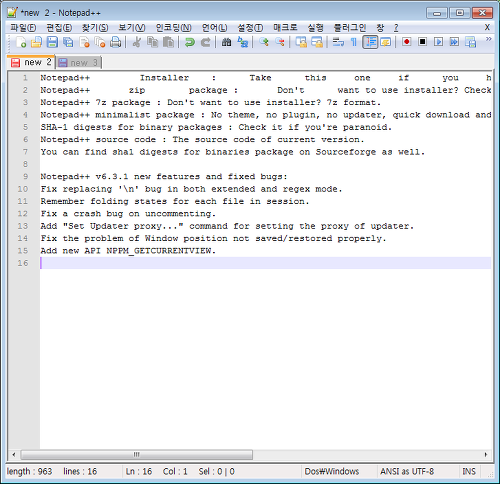Stop macro recording with the black square
The width and height of the screenshot is (500, 484).
pyautogui.click(x=422, y=42)
